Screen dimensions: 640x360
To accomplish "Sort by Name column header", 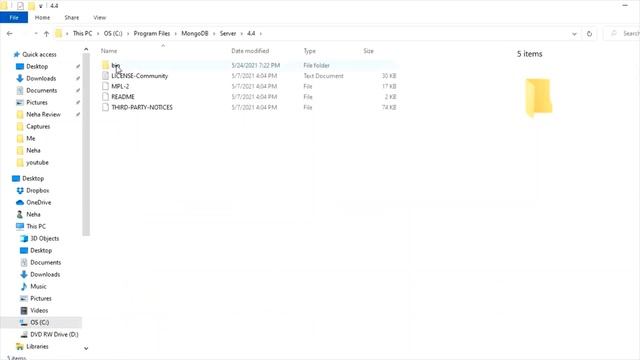I will coord(109,51).
